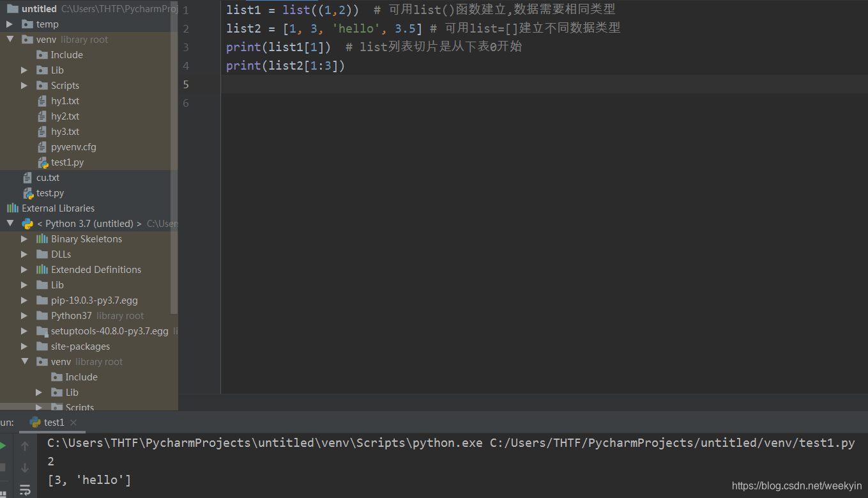Screen dimensions: 868x498
Task: Click test1.py Python file icon in tree
Action: tap(43, 162)
